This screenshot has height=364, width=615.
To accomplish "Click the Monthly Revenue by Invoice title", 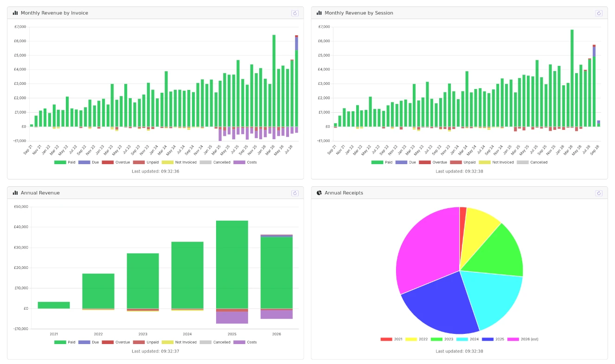I will pyautogui.click(x=54, y=13).
